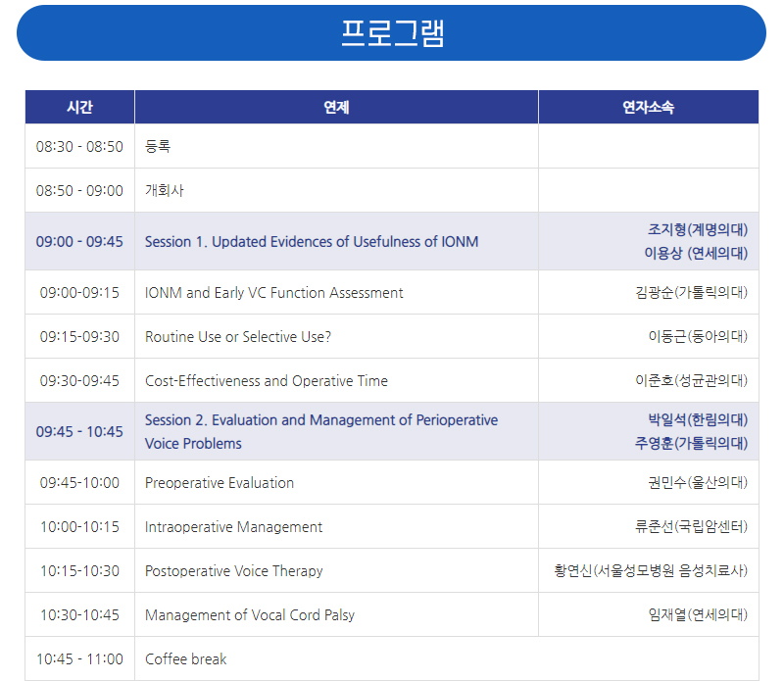Select Postoperative Voice Therapy topic

234,570
